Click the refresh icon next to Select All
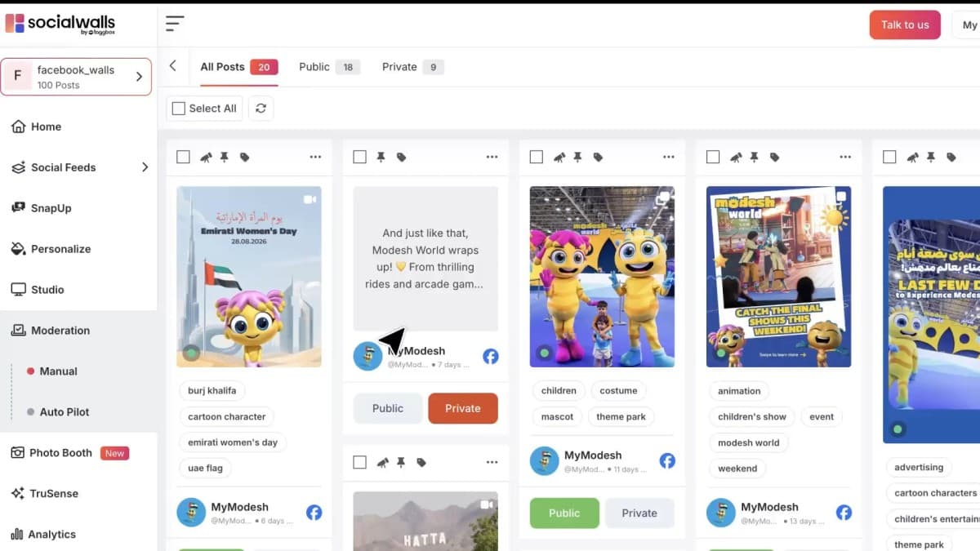The image size is (980, 551). click(261, 108)
